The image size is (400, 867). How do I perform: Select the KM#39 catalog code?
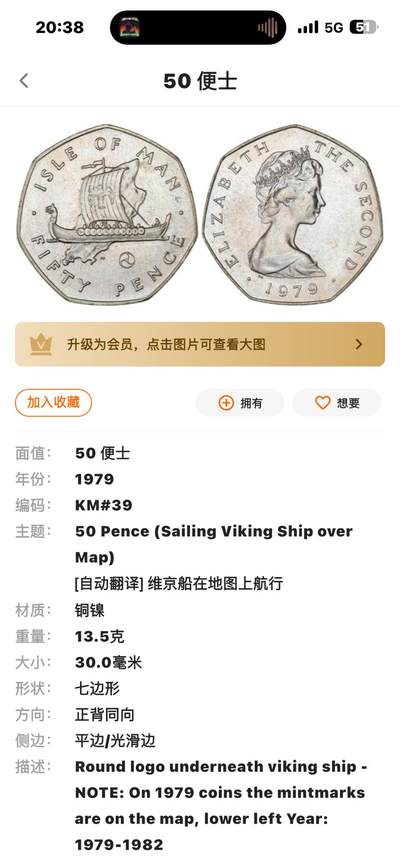tap(103, 505)
